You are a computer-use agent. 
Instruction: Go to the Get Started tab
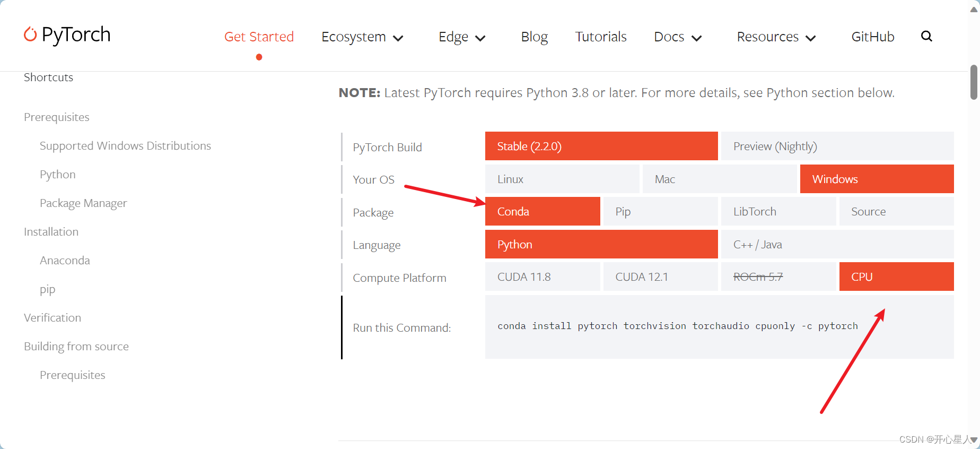(x=259, y=37)
